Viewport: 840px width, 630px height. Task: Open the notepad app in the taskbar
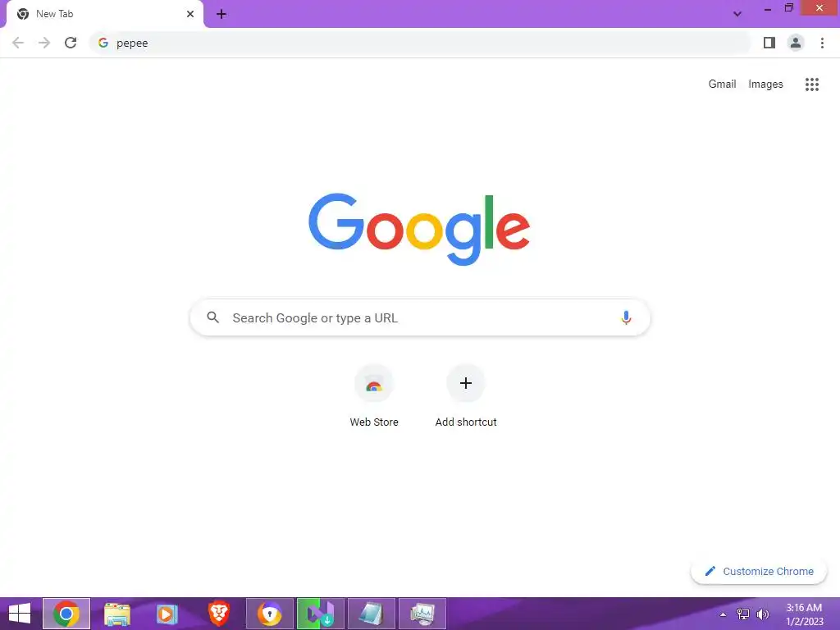[372, 614]
